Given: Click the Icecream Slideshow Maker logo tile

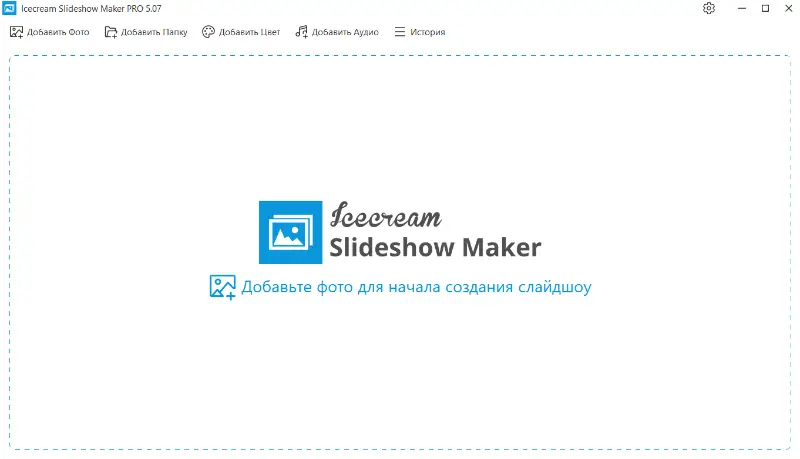Looking at the screenshot, I should pos(290,232).
